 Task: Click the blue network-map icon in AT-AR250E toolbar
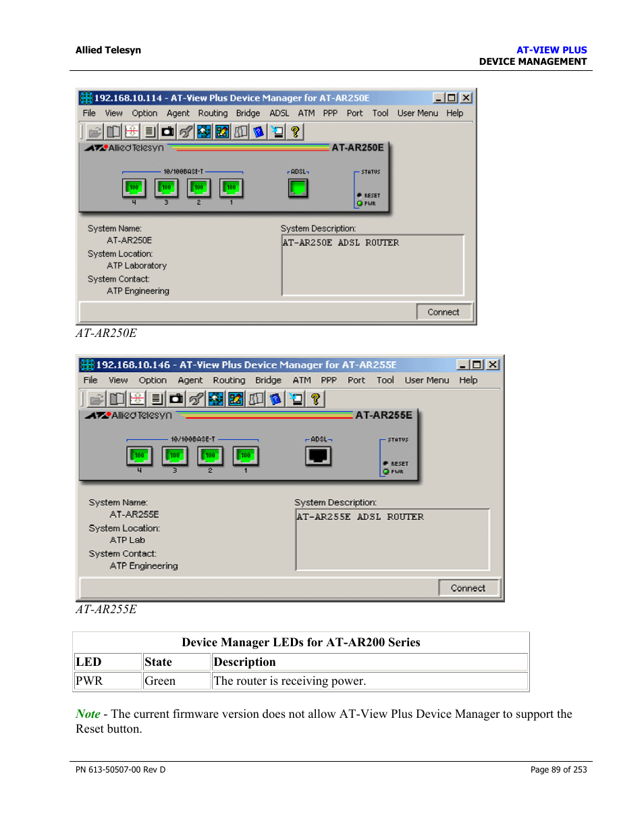click(x=204, y=132)
